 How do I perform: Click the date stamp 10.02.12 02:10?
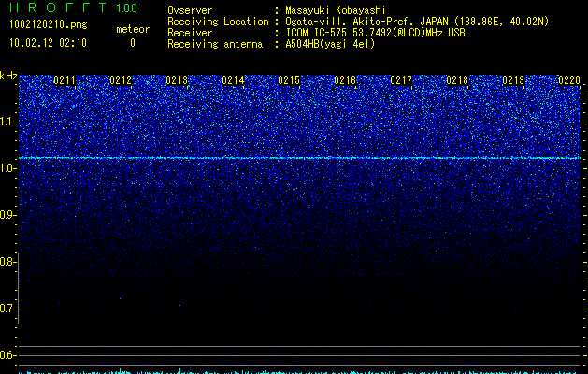tap(48, 43)
